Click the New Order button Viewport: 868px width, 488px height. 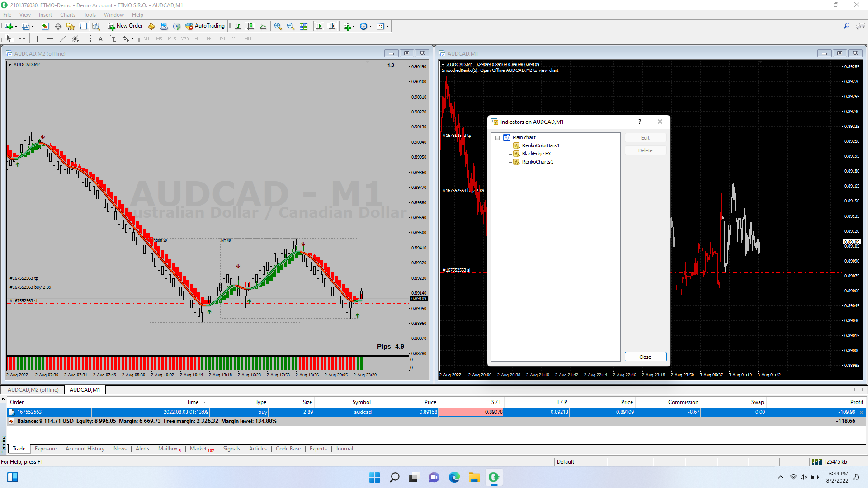[x=125, y=26]
